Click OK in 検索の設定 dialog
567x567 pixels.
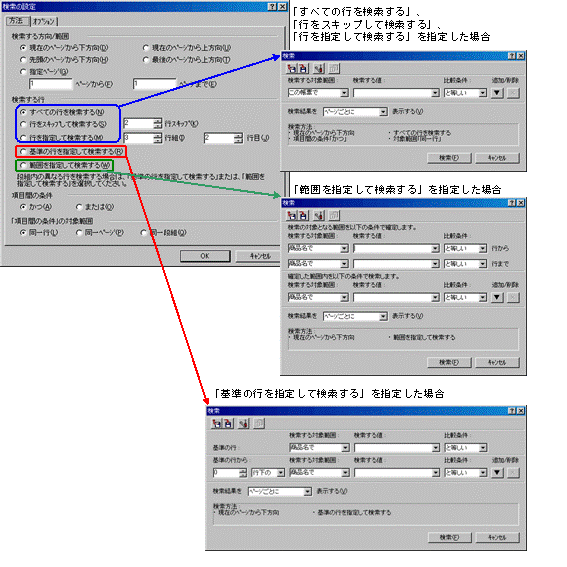tap(205, 256)
